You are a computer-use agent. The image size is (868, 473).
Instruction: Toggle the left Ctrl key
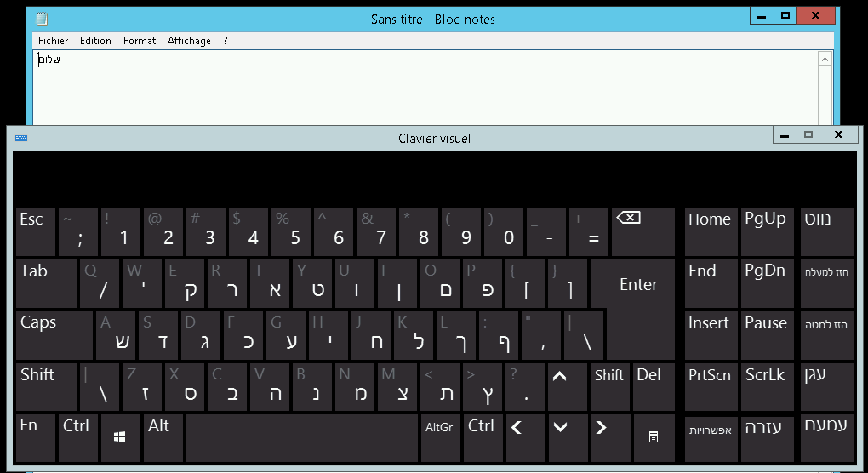click(x=77, y=437)
